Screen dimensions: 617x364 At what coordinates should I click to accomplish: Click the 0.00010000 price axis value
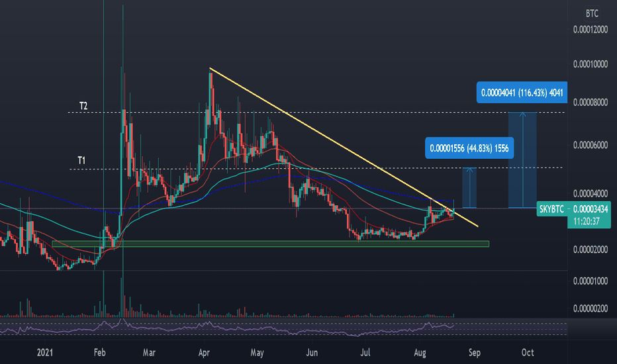591,64
